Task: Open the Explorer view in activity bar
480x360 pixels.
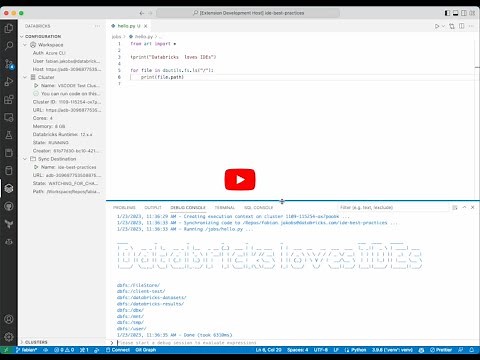Action: click(9, 28)
